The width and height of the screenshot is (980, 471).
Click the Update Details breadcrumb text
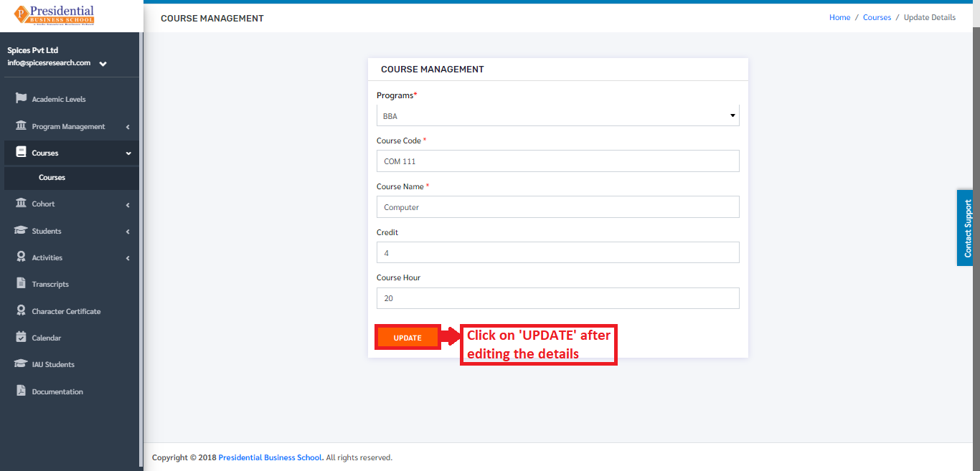pos(930,17)
